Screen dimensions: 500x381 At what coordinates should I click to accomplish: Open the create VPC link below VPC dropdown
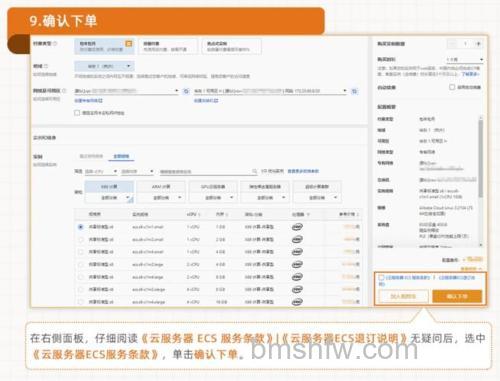click(x=89, y=101)
